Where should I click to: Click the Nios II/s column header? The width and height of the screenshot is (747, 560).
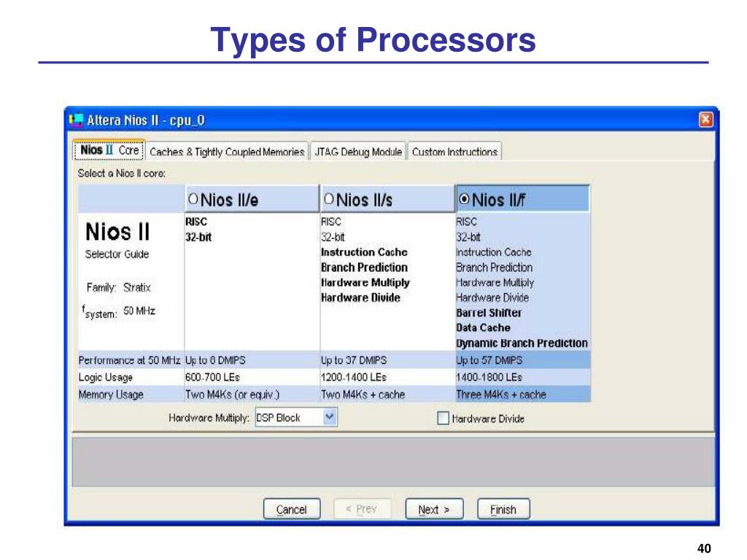[x=387, y=199]
